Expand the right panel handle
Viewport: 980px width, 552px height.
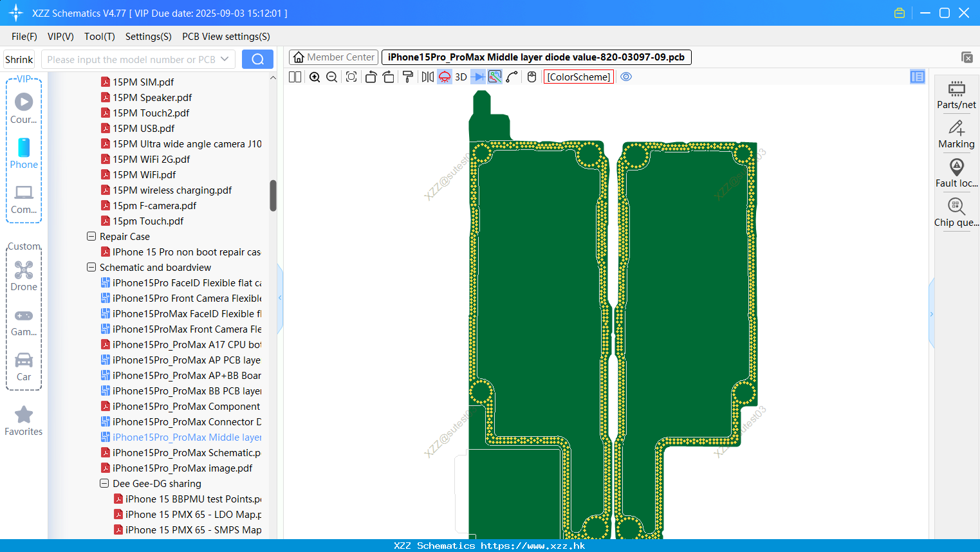coord(931,314)
